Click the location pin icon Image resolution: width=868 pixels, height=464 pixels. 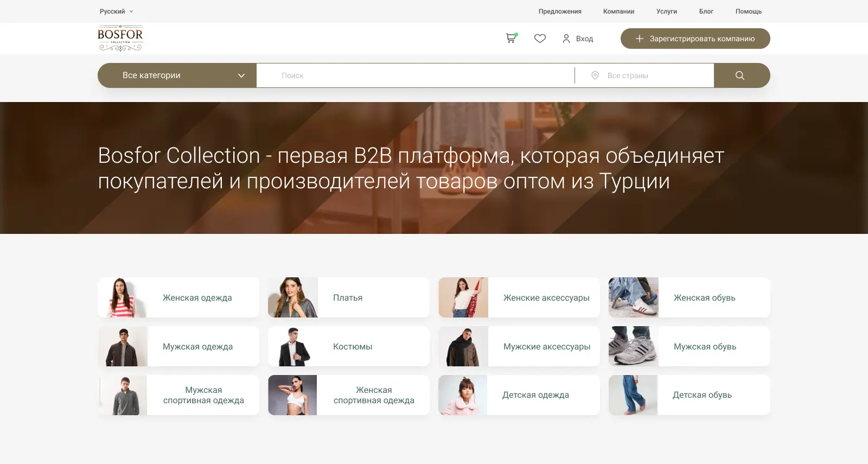click(595, 75)
